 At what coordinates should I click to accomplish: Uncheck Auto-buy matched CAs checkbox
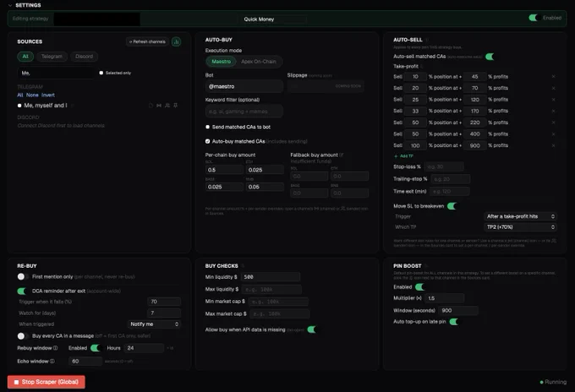(207, 141)
